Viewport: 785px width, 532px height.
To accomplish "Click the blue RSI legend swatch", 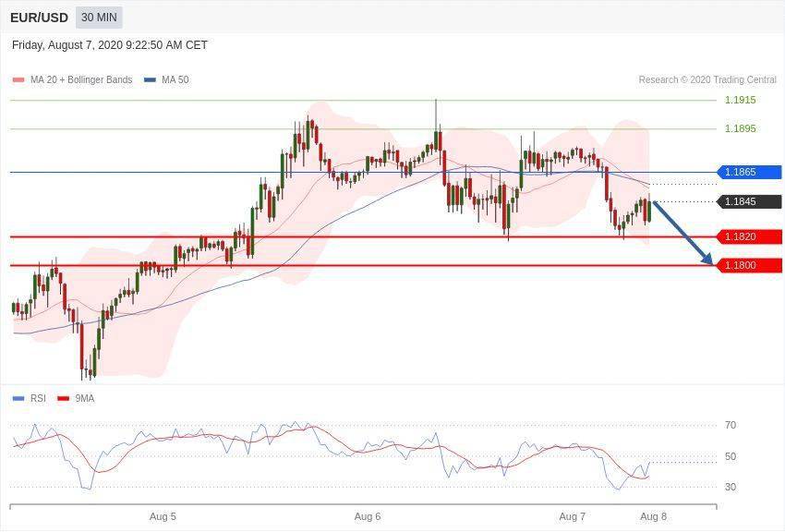I will [18, 399].
